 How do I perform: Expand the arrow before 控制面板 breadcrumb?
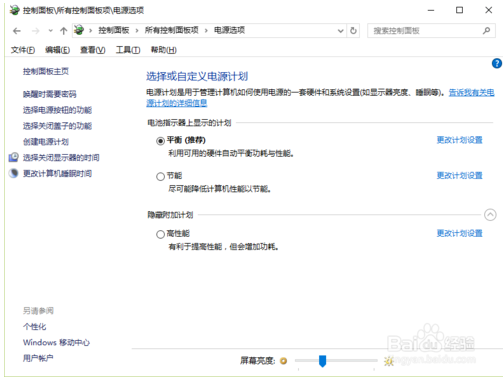coord(90,31)
